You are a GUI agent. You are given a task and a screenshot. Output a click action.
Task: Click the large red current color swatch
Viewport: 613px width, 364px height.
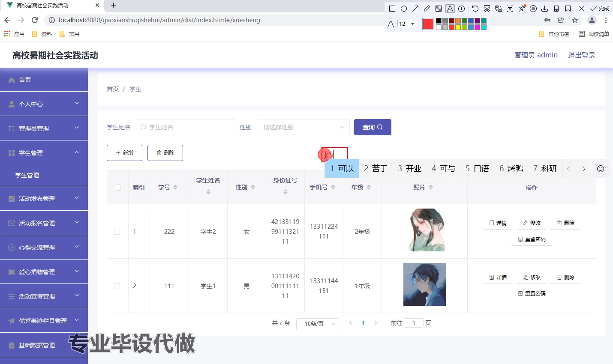click(x=428, y=24)
